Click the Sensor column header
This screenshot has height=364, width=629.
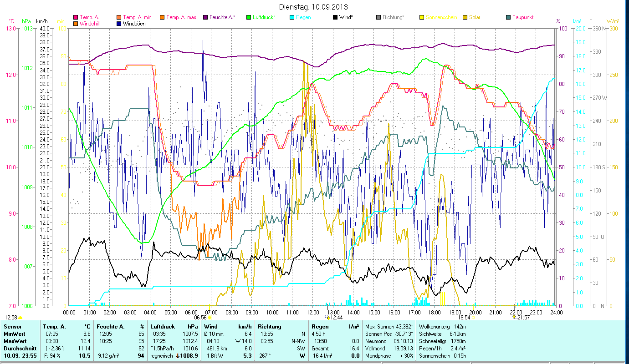[x=12, y=327]
